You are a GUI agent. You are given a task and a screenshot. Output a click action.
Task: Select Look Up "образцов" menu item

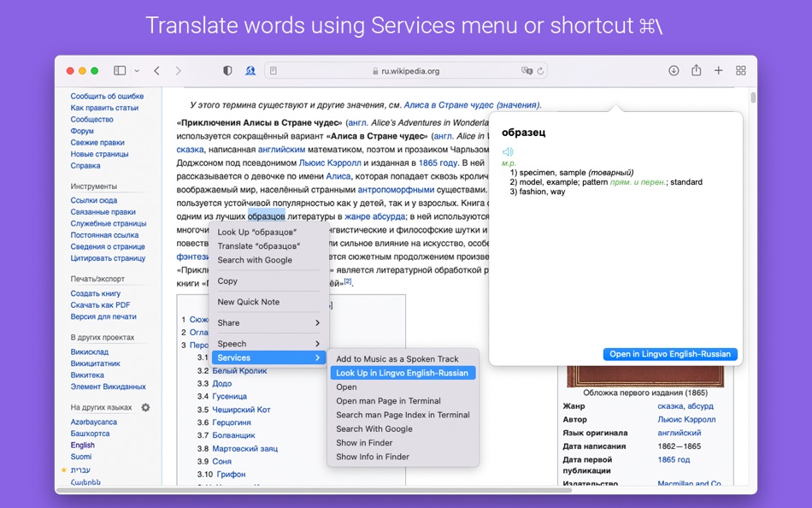[268, 233]
